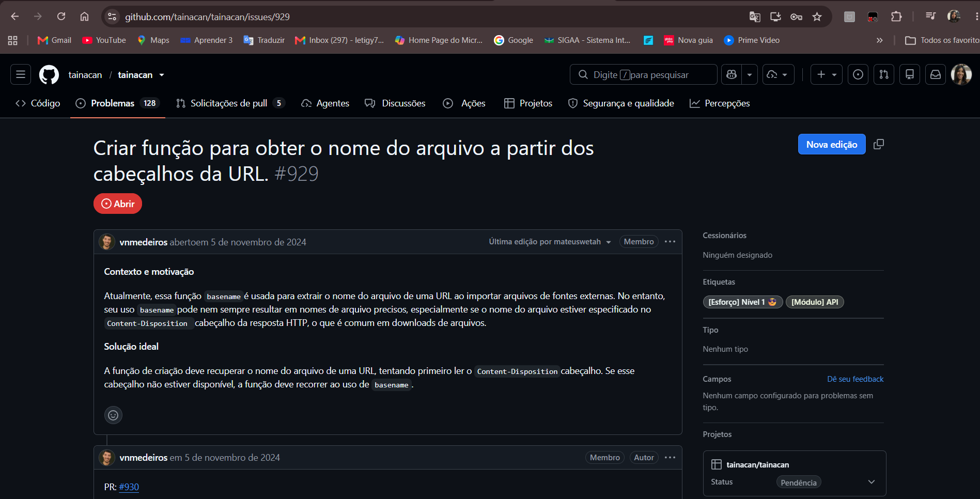The image size is (980, 499).
Task: Click the Dê seu feedback link
Action: pos(855,379)
